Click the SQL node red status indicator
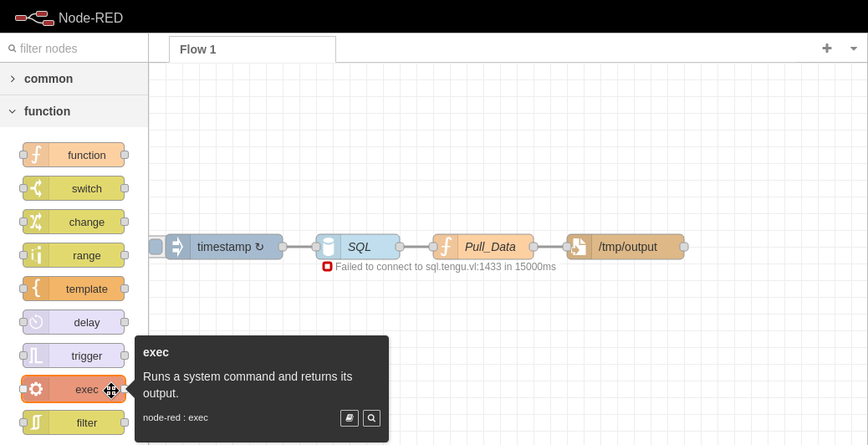 327,267
